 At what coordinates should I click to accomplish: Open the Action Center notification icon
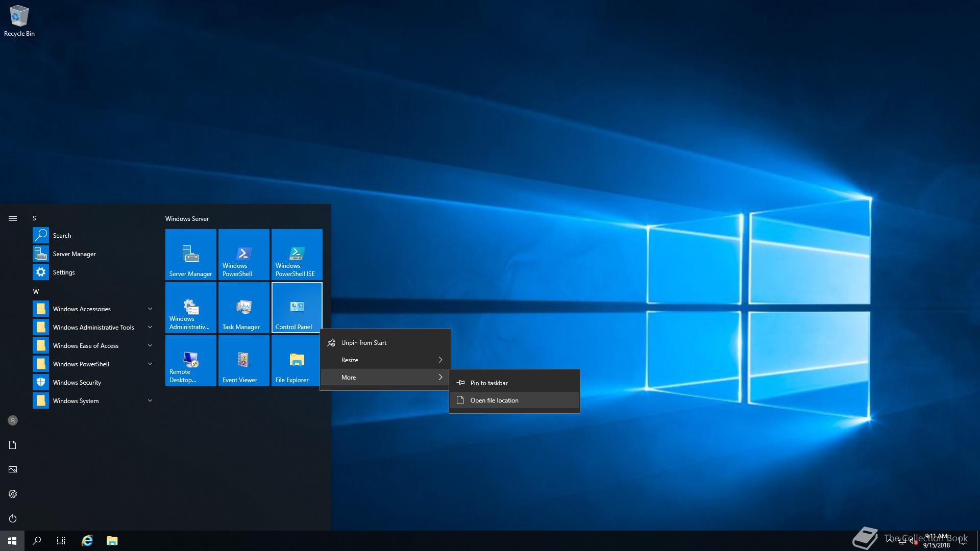click(963, 541)
